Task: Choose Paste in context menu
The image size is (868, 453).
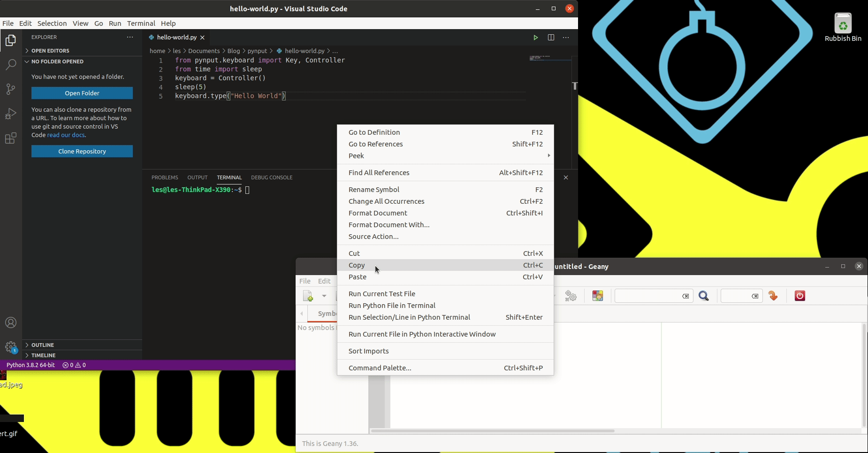Action: click(445, 277)
